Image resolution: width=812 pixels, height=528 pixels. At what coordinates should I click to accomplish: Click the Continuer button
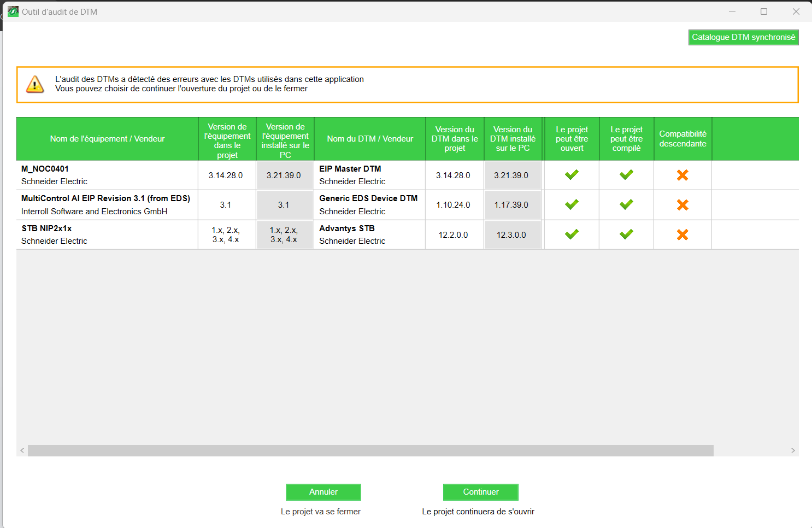coord(480,492)
